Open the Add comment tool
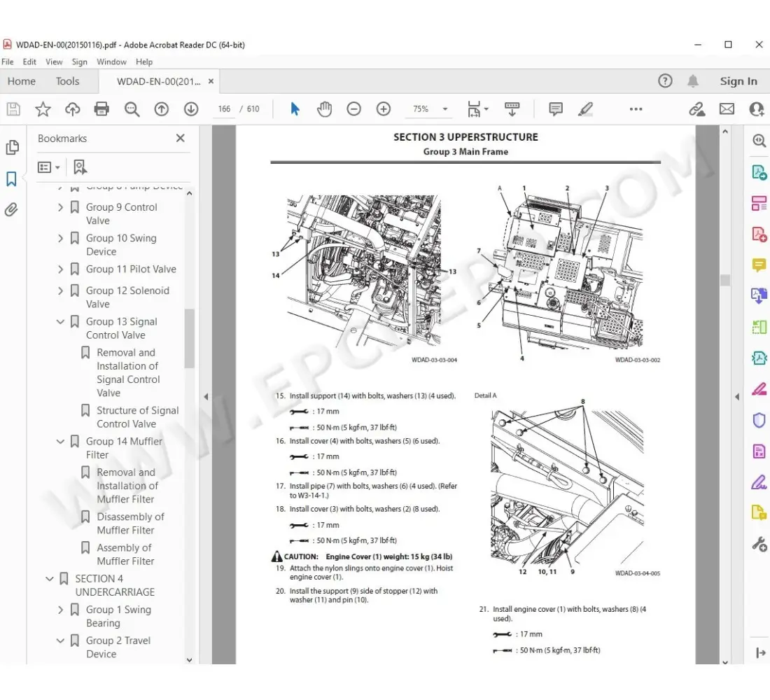The image size is (770, 700). click(x=556, y=108)
